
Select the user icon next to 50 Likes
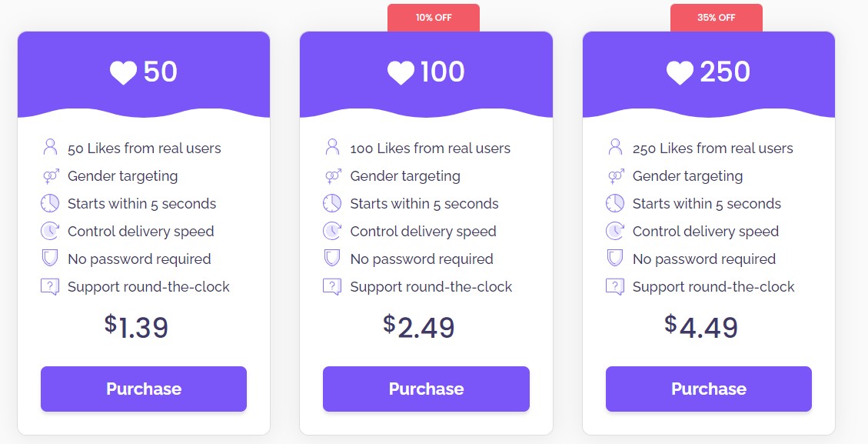click(x=49, y=146)
